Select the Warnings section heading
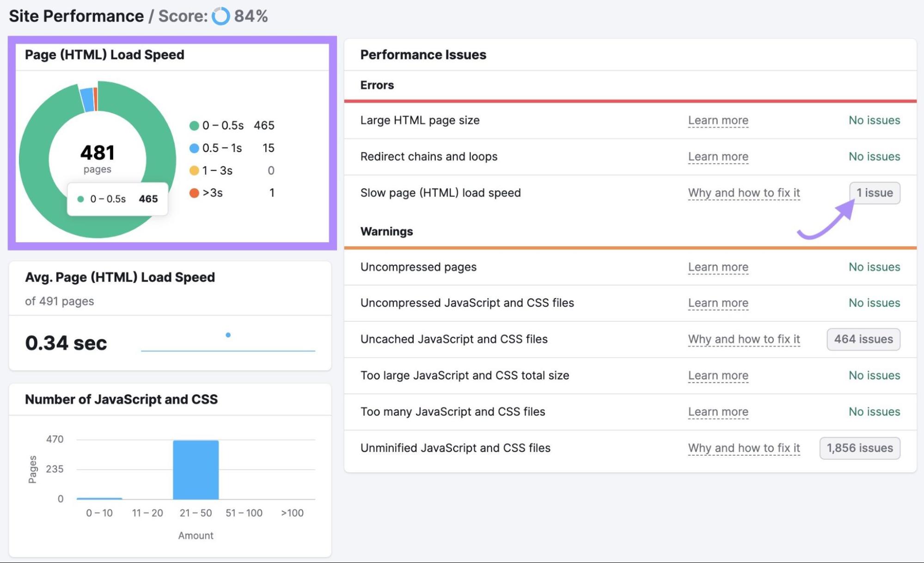This screenshot has height=563, width=924. coord(386,231)
